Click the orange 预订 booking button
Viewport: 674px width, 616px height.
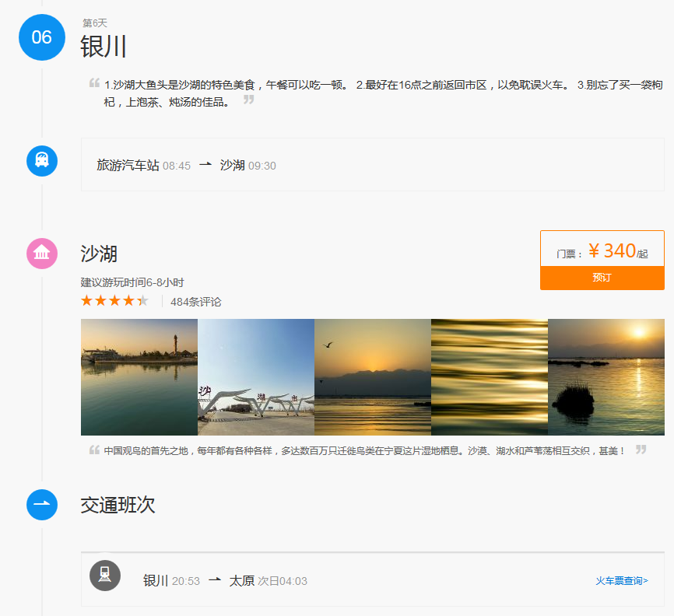click(602, 278)
